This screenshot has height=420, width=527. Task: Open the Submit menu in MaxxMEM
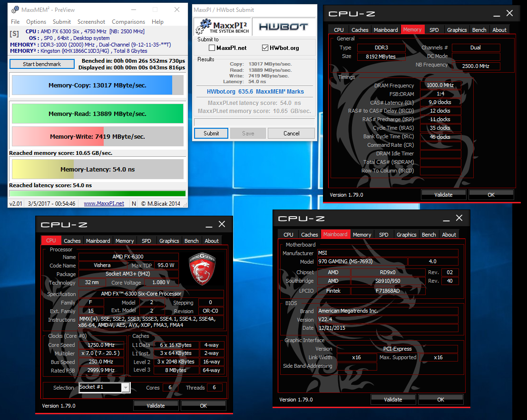tap(62, 22)
